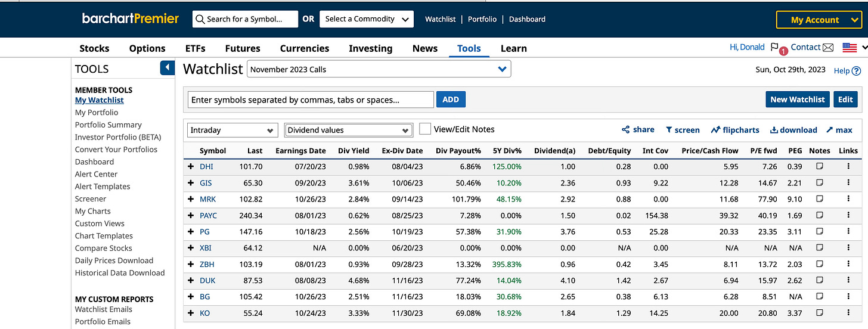Open notes icon for PG row

[819, 232]
